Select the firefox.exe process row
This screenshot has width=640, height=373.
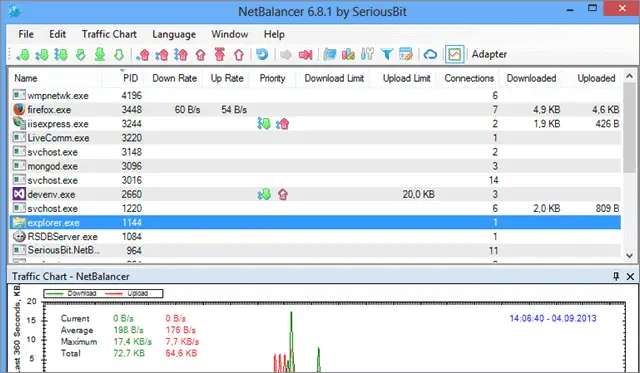coord(315,109)
